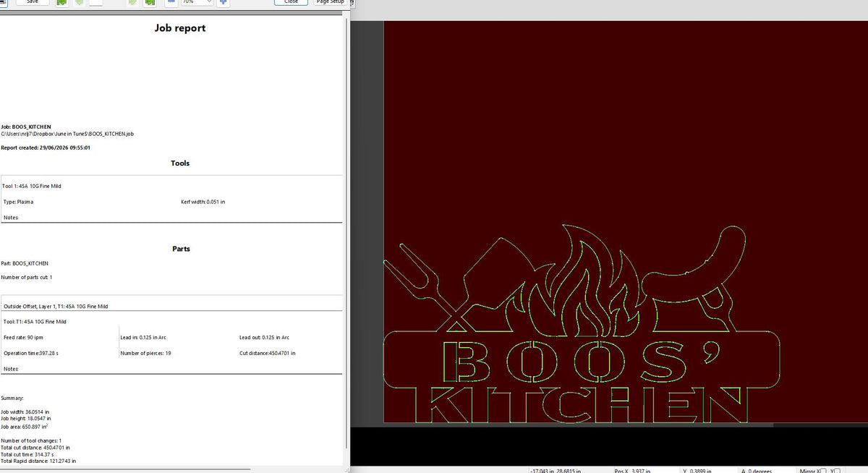Click 'Type: Plasma' text
868x473 pixels.
click(x=19, y=202)
